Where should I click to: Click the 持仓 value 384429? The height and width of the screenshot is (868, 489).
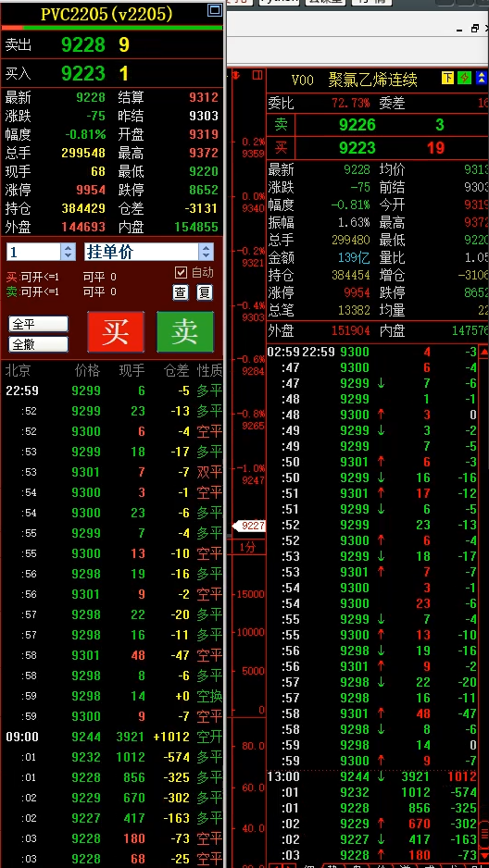83,209
